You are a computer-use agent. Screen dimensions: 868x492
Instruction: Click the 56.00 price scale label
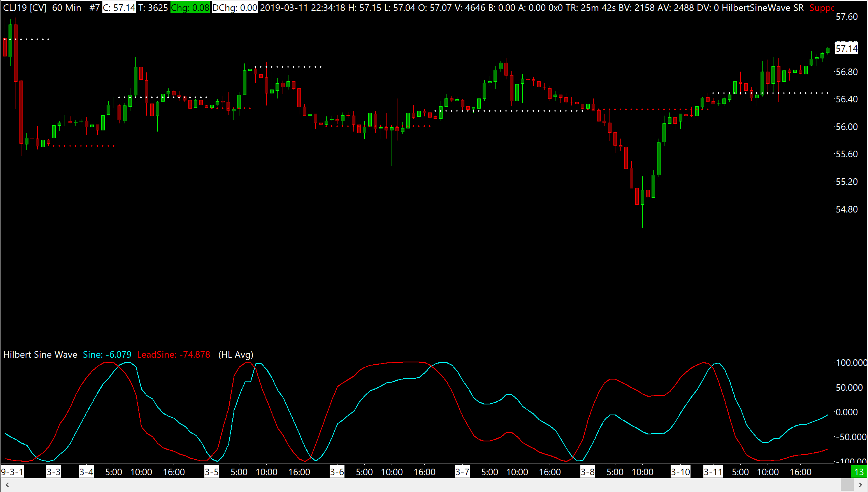point(847,127)
